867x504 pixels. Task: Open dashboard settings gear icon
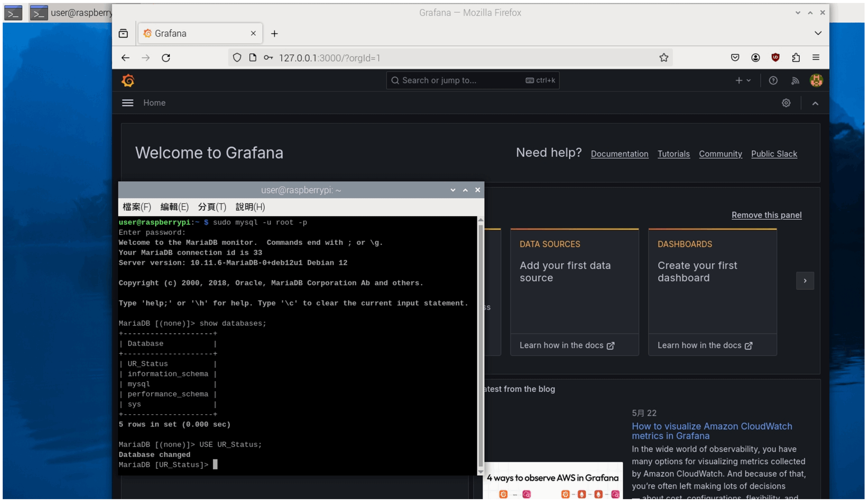(786, 103)
